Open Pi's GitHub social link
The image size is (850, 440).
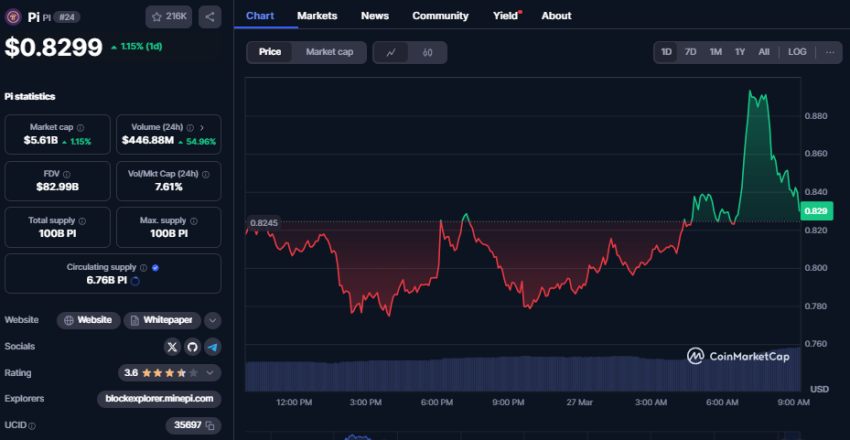pos(192,346)
